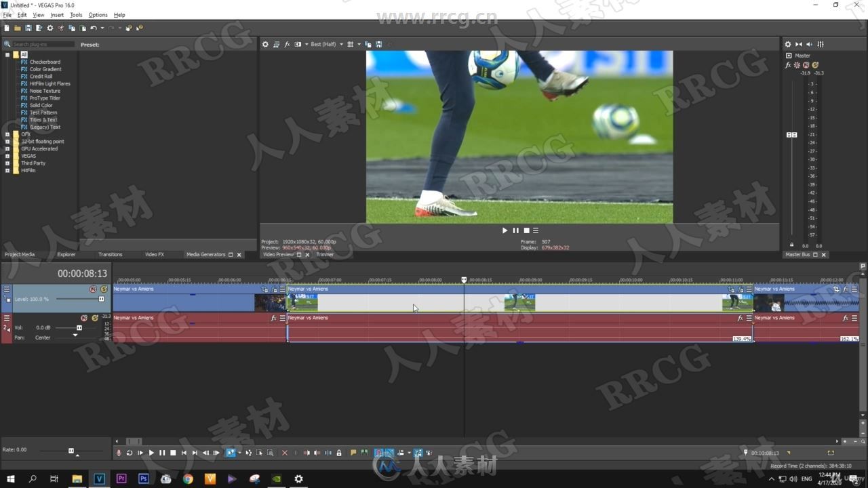Click the Record microphone button in transport

119,453
